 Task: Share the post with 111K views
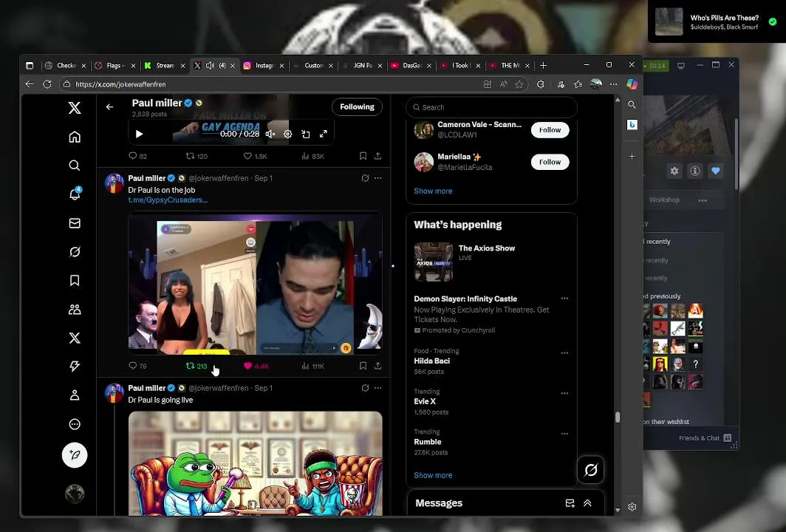378,366
